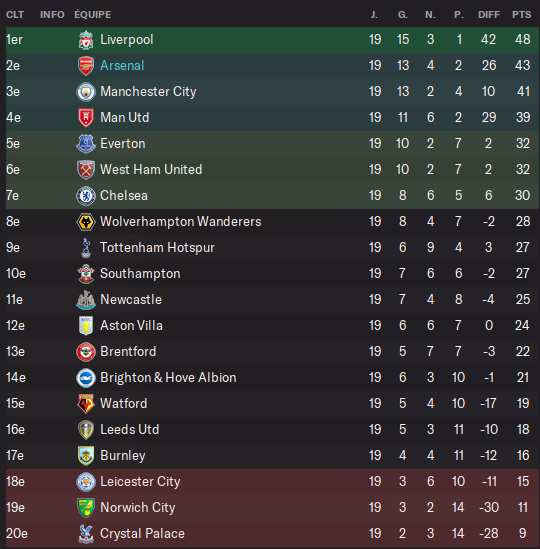Click the Chelsea club crest

[x=86, y=196]
